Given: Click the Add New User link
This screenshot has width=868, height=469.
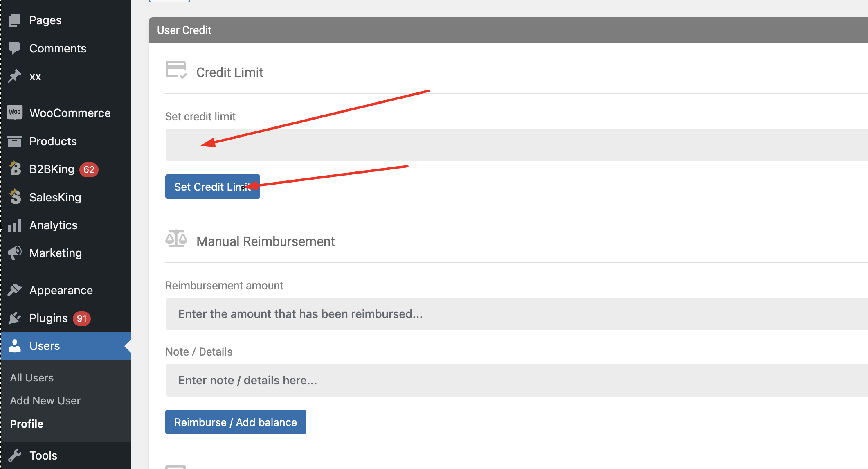Looking at the screenshot, I should (45, 401).
